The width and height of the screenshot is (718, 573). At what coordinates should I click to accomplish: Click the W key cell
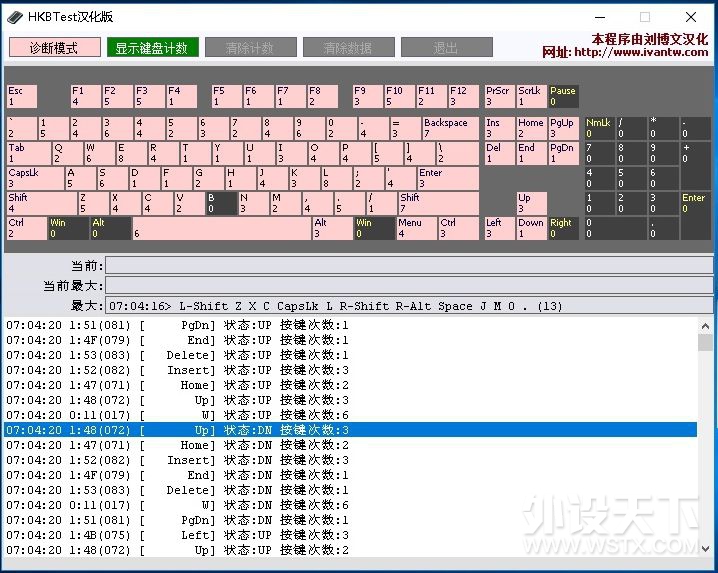tap(99, 153)
